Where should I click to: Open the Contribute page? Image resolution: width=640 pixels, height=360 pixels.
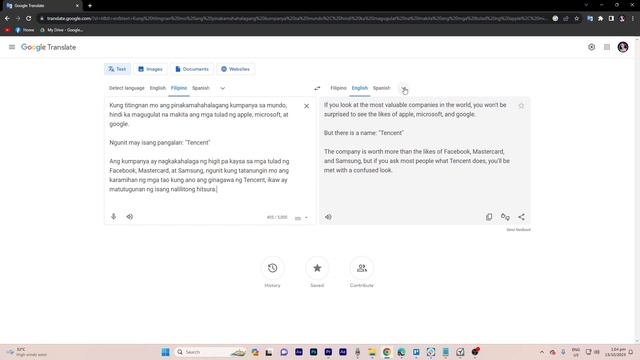pos(362,268)
